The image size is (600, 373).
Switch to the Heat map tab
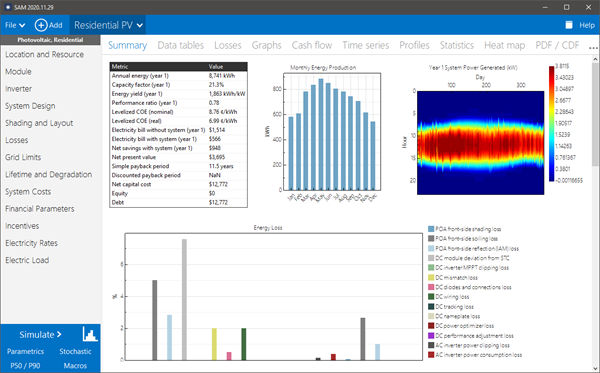[x=504, y=45]
